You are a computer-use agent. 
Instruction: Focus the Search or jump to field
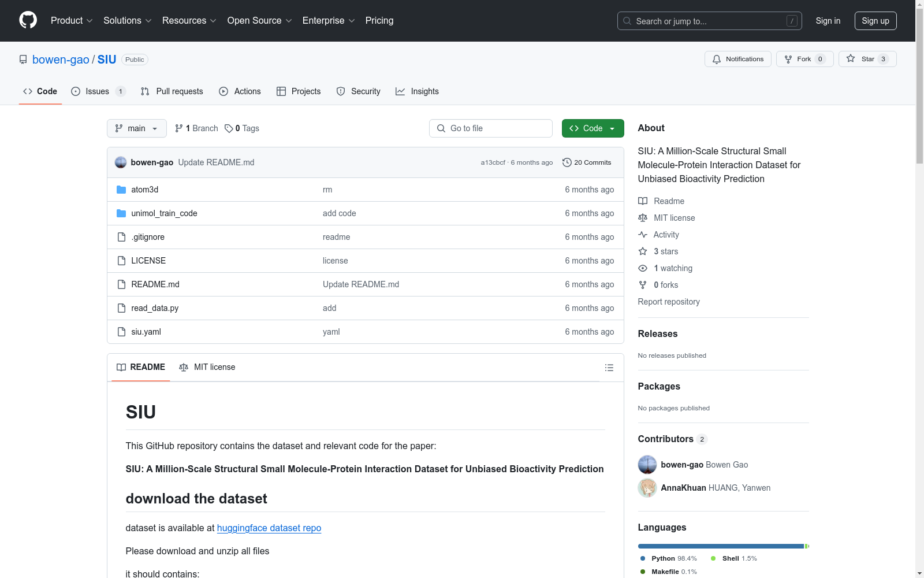[710, 21]
